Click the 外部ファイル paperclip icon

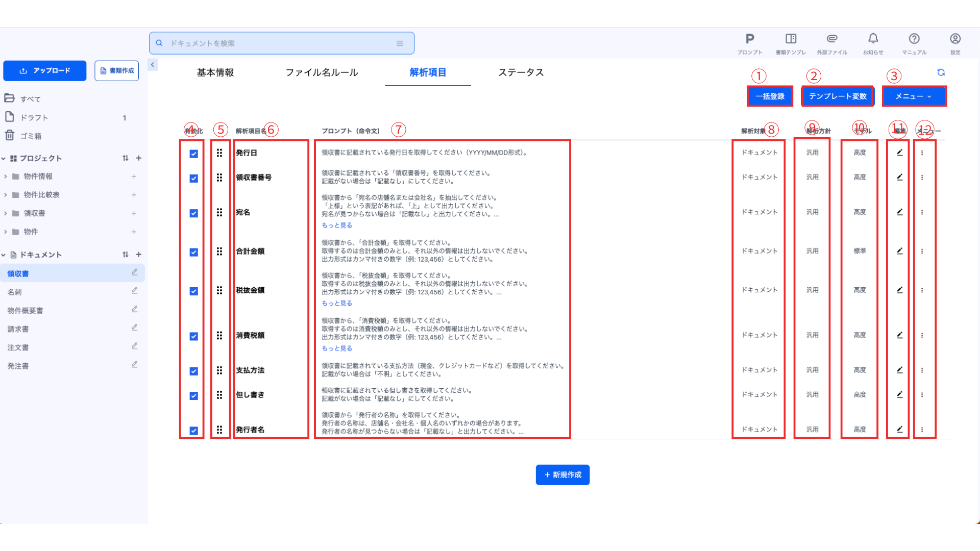tap(832, 39)
